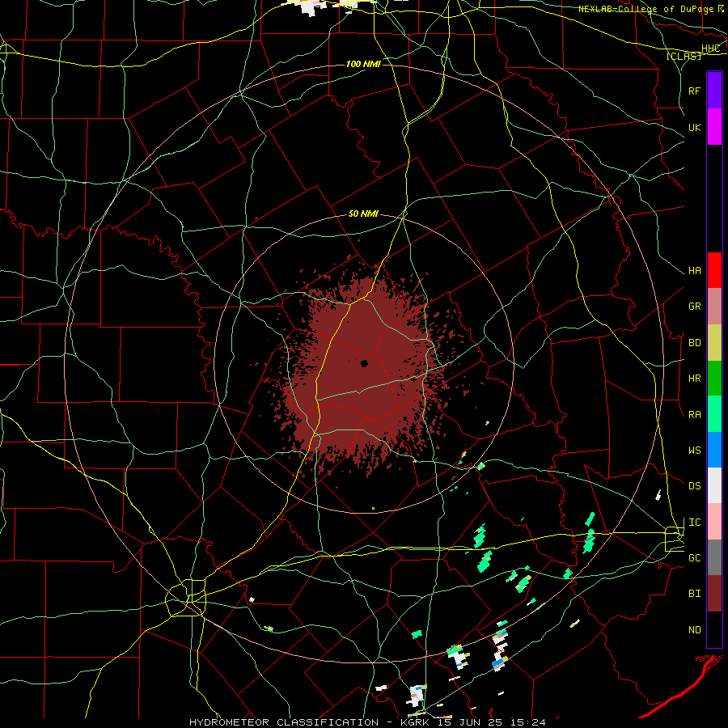Click the GR salmon legend color swatch
The image size is (728, 728).
click(714, 307)
